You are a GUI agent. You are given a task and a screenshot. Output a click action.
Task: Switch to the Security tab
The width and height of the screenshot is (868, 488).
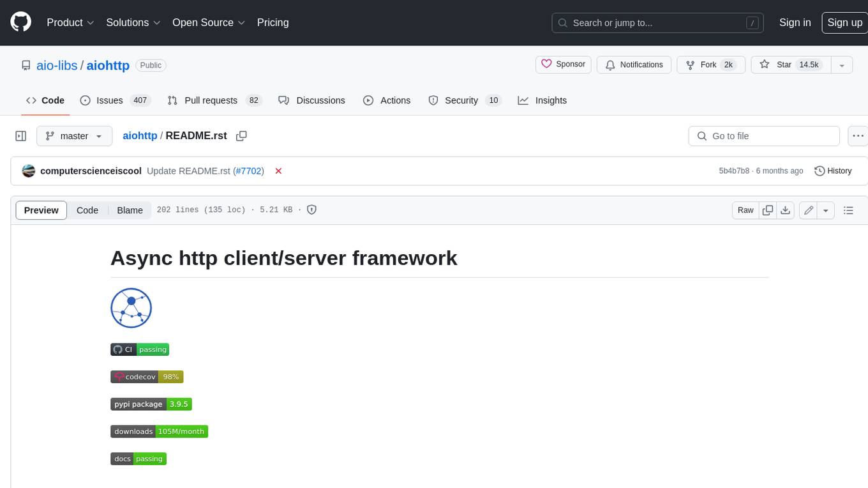click(465, 100)
